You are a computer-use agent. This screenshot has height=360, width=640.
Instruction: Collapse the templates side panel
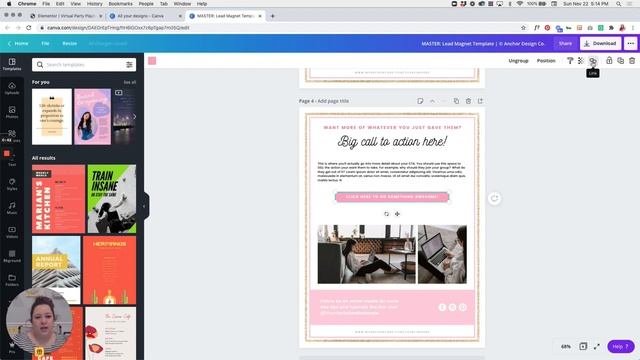(x=144, y=206)
